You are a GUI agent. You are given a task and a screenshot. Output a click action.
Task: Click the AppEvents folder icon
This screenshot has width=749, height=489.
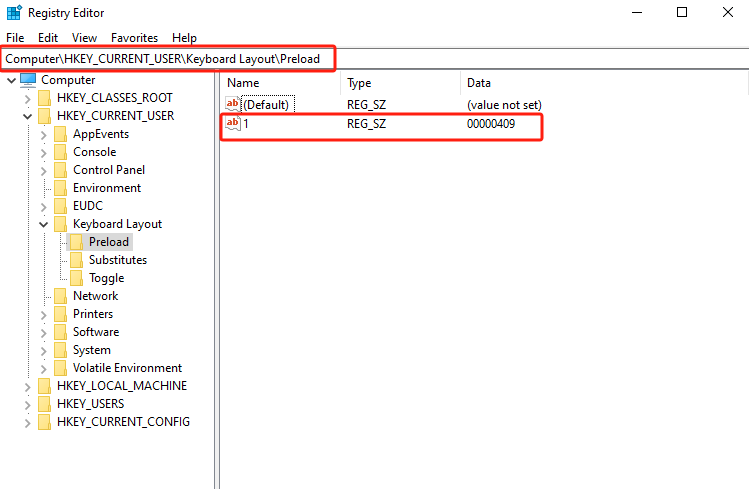[x=60, y=134]
